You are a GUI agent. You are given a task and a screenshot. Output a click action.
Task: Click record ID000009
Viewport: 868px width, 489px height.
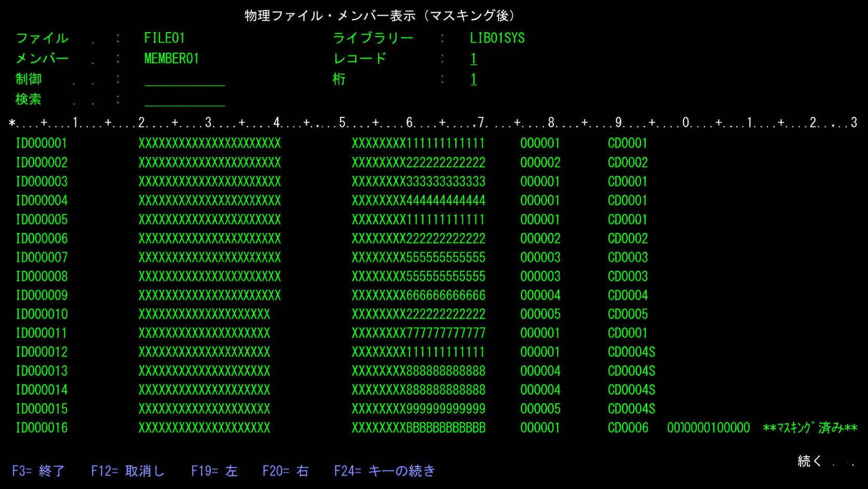click(42, 296)
